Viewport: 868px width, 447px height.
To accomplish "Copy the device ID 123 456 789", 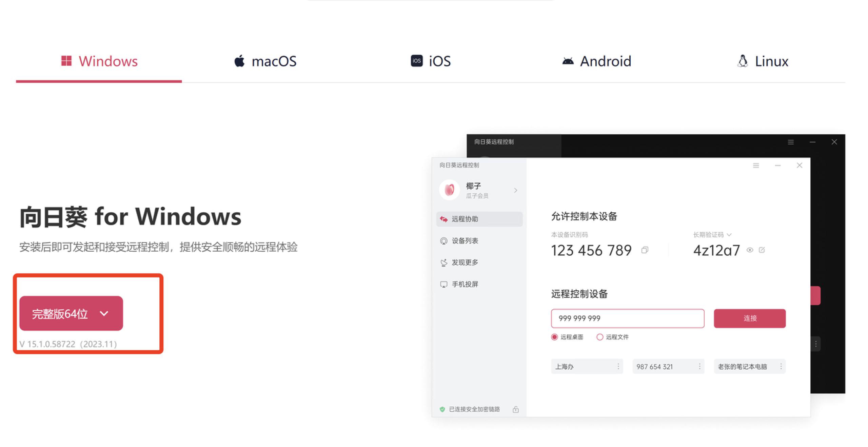I will [x=645, y=250].
